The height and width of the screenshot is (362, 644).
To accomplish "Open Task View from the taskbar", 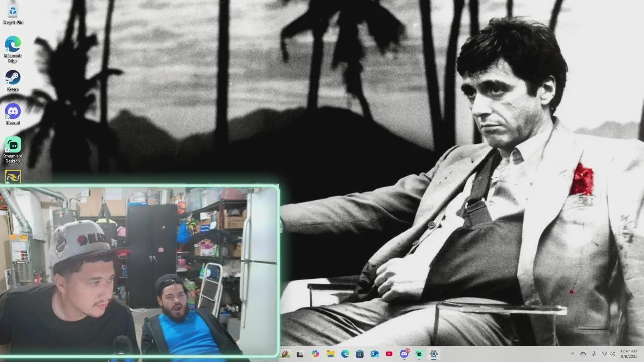I will (x=300, y=354).
